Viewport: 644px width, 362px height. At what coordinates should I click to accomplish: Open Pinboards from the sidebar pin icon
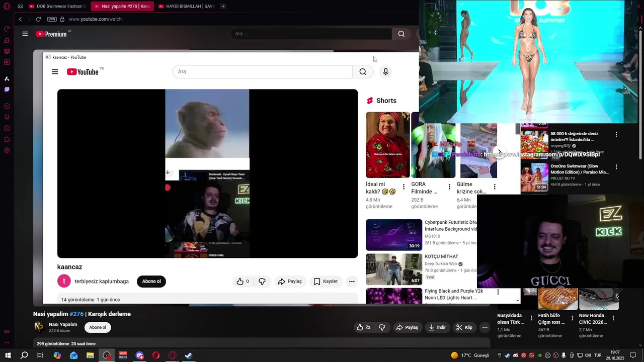click(x=7, y=117)
